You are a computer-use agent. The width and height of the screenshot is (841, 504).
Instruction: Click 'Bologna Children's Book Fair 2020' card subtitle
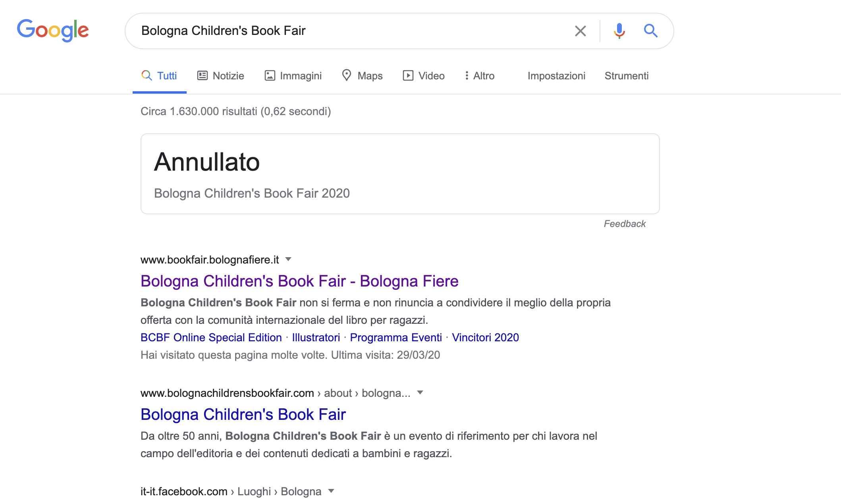(x=252, y=193)
